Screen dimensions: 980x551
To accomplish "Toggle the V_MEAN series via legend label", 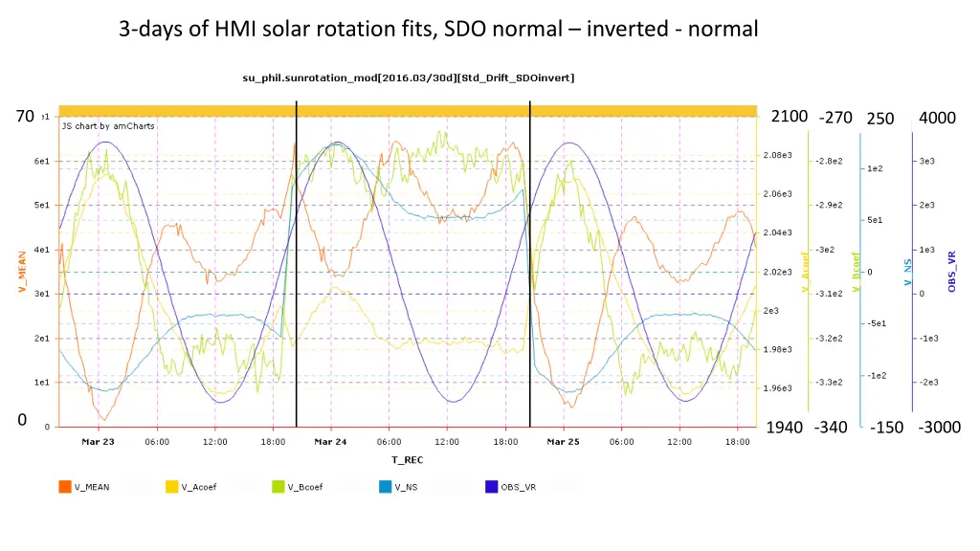I will click(x=92, y=487).
